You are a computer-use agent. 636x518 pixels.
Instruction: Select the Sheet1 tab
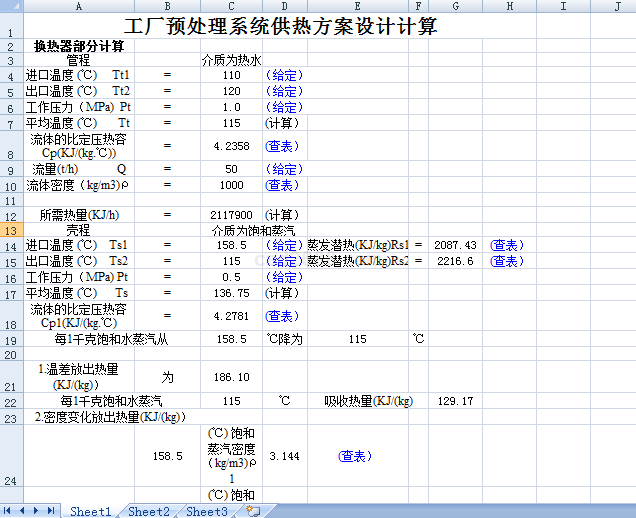90,511
